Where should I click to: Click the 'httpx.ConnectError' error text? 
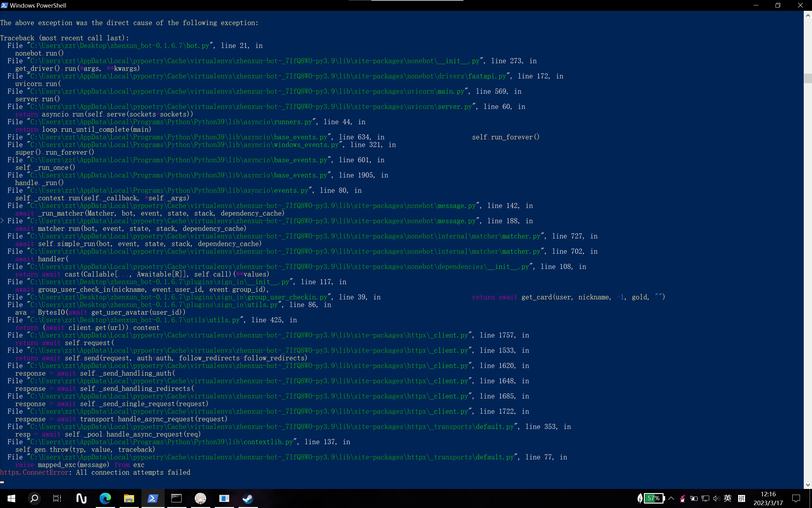click(x=35, y=472)
